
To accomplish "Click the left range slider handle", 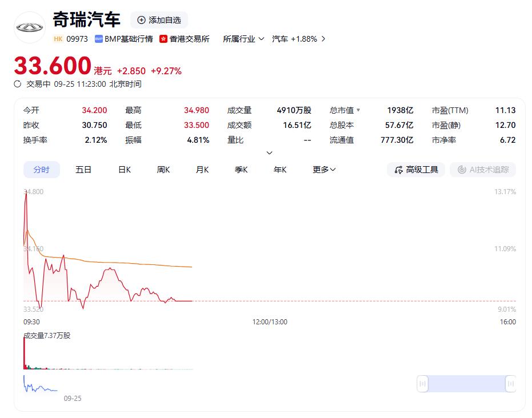I will (422, 384).
